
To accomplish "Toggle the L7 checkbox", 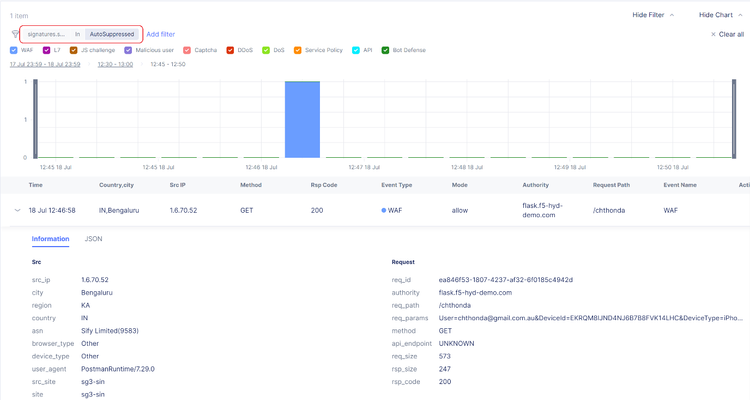I will [x=46, y=50].
